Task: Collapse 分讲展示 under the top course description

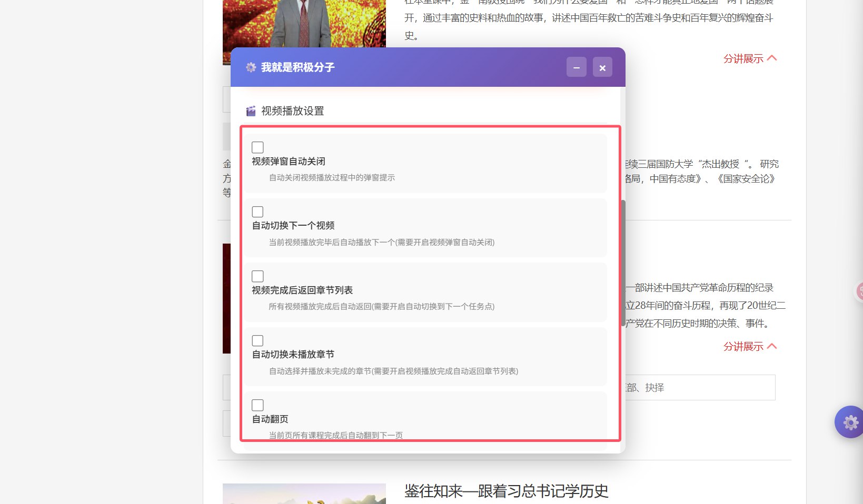Action: pyautogui.click(x=750, y=58)
